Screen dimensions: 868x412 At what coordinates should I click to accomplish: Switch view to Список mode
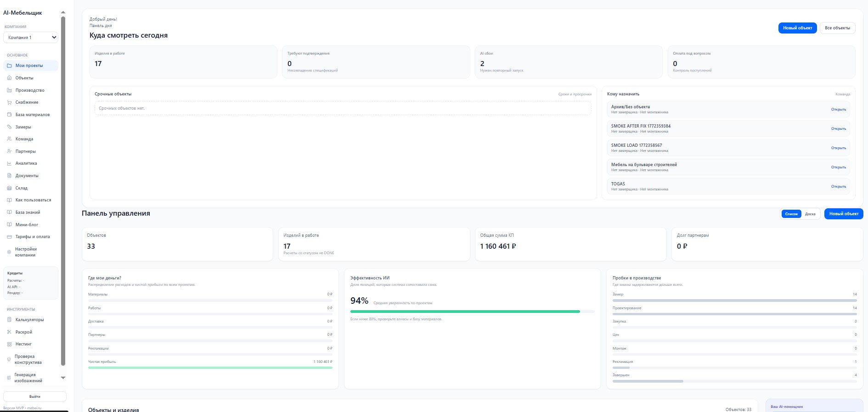791,214
